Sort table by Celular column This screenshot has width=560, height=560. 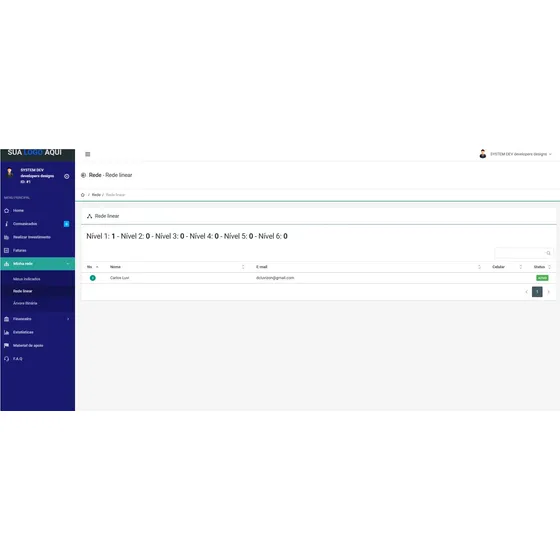[507, 267]
